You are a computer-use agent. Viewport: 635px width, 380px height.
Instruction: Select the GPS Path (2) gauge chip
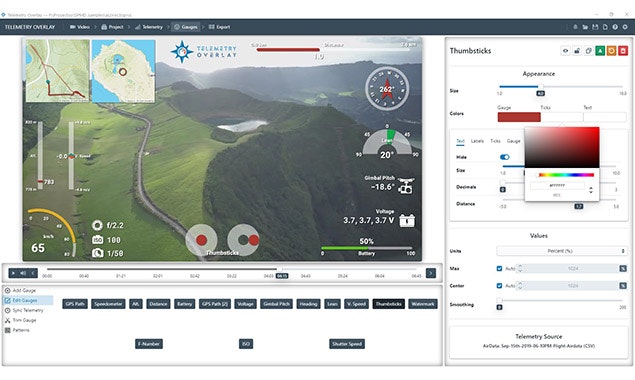(215, 304)
